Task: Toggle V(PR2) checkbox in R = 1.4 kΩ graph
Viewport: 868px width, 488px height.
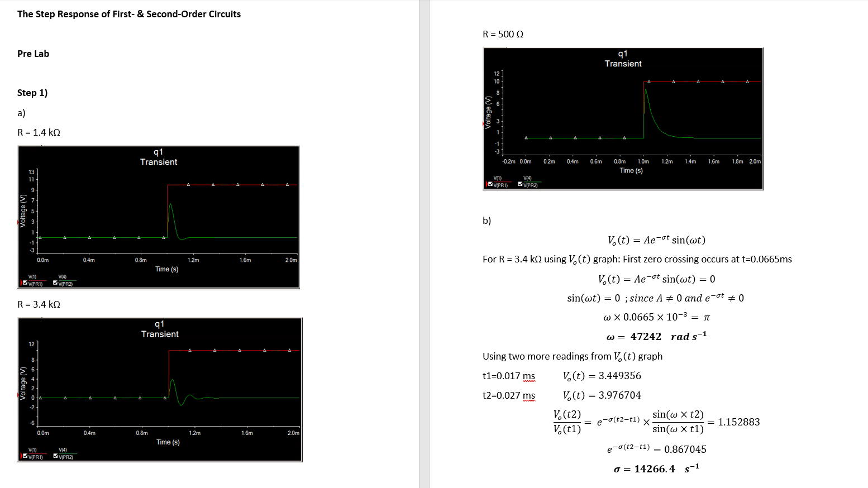Action: point(56,283)
